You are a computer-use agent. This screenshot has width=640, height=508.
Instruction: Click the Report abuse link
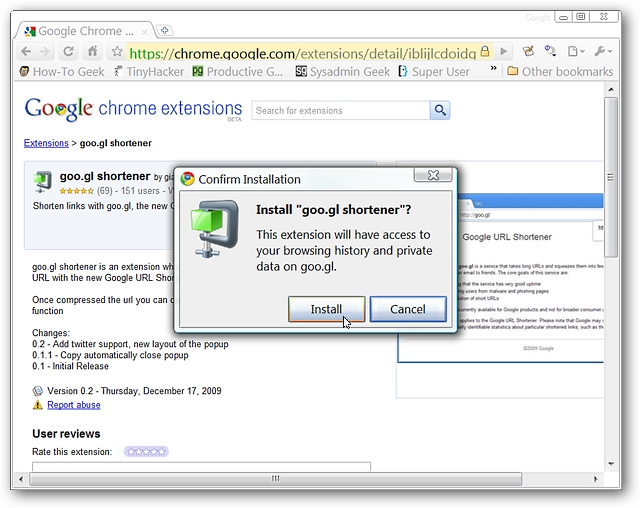pos(73,405)
